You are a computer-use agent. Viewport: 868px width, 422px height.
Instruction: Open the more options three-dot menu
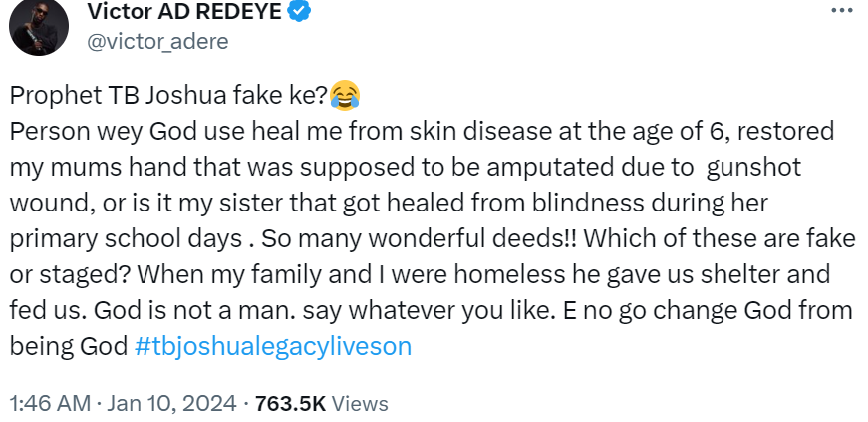pyautogui.click(x=840, y=11)
